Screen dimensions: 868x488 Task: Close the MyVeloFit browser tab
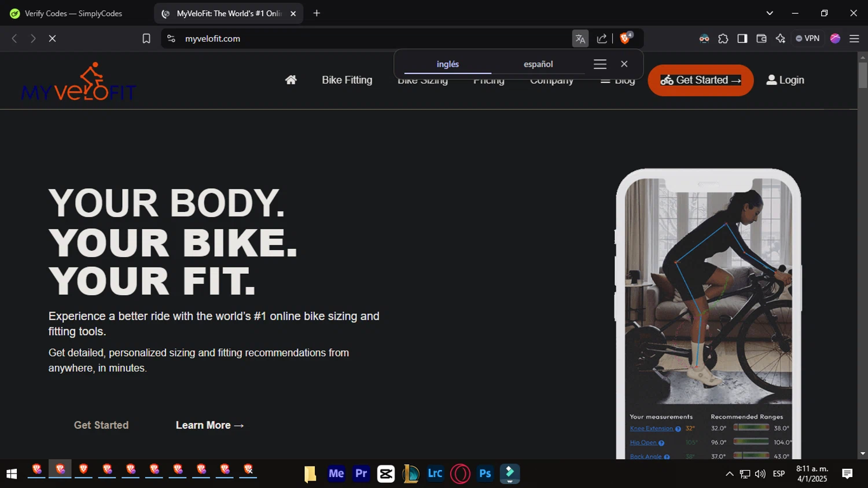point(293,13)
